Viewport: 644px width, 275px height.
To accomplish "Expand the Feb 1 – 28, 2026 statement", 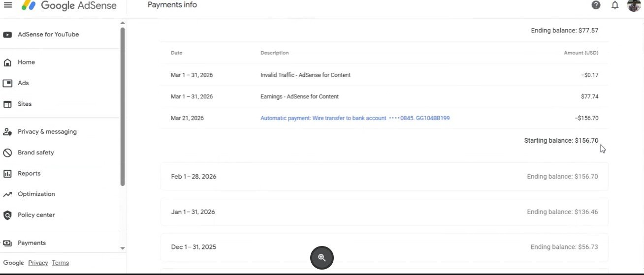I will 384,177.
